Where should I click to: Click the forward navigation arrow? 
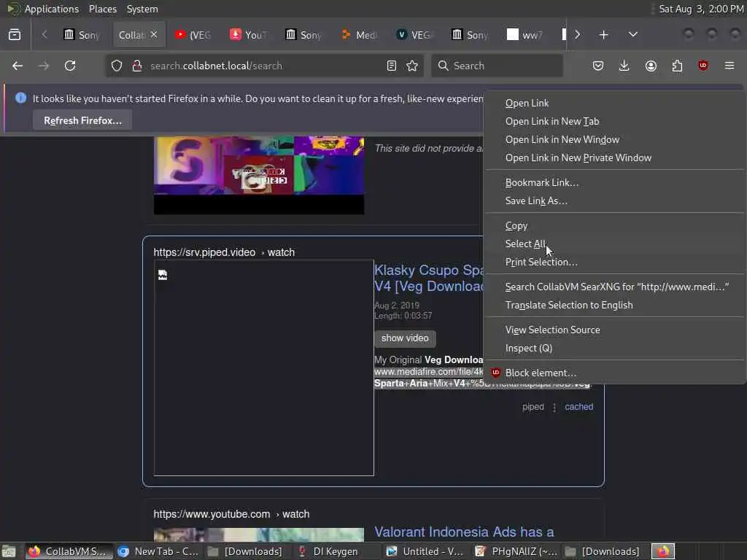(44, 66)
